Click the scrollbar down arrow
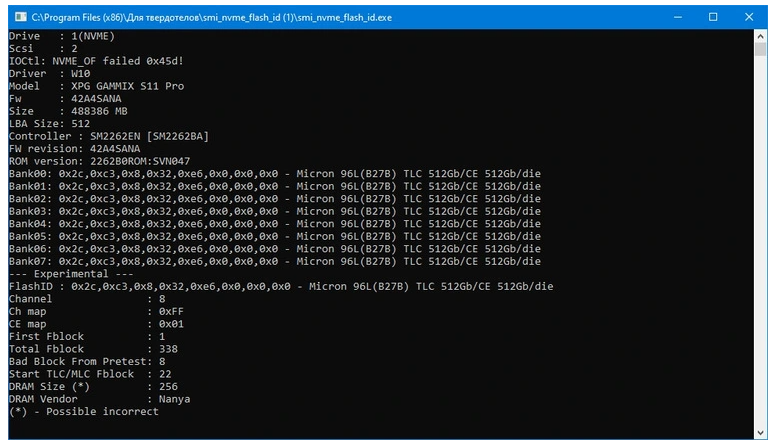 (760, 433)
